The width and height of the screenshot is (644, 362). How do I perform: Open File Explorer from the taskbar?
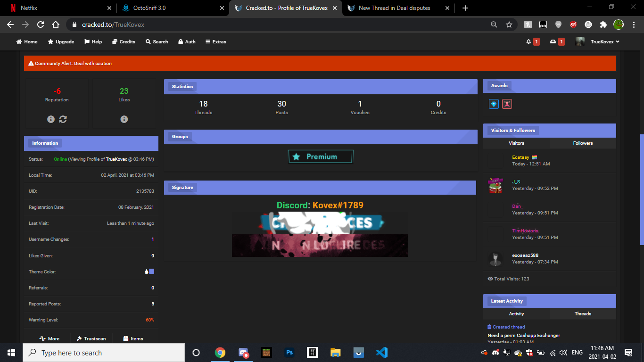click(x=336, y=353)
